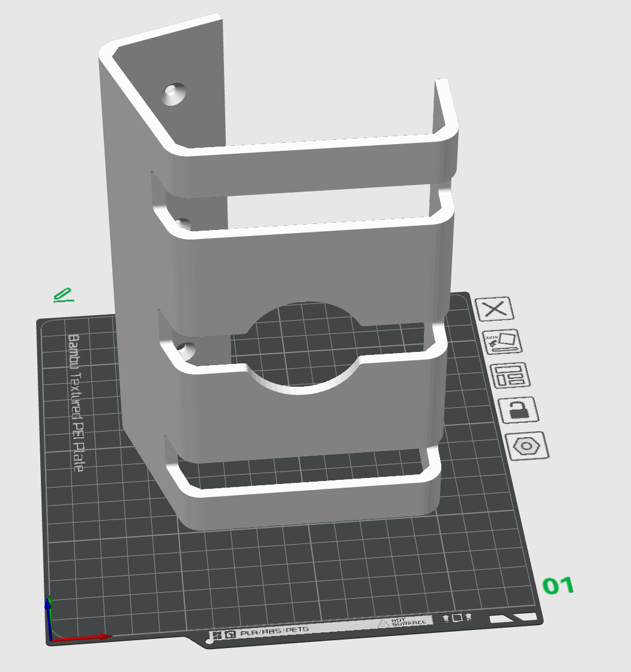Click the Arrange objects icon beside the plate
This screenshot has width=631, height=672.
(510, 375)
